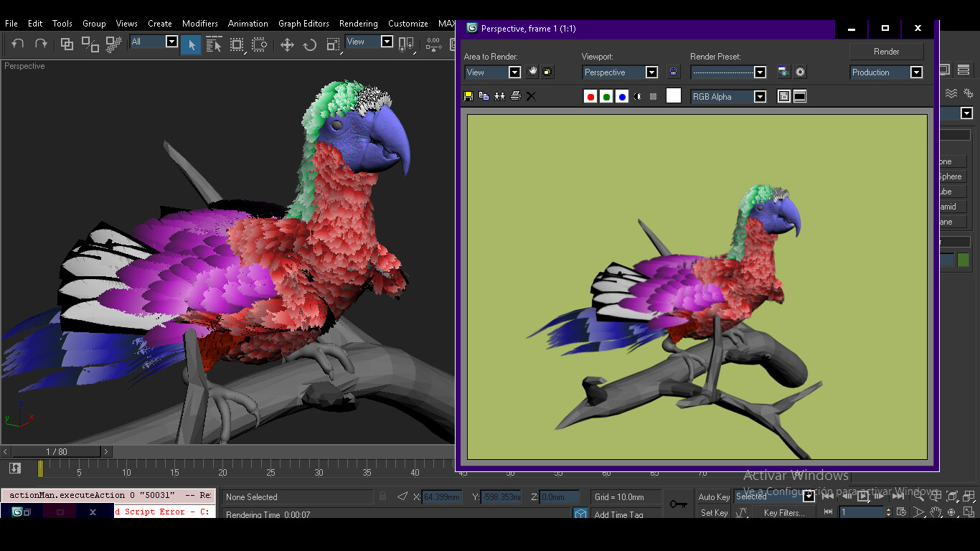Activate the Select Object arrow tool

tap(191, 44)
